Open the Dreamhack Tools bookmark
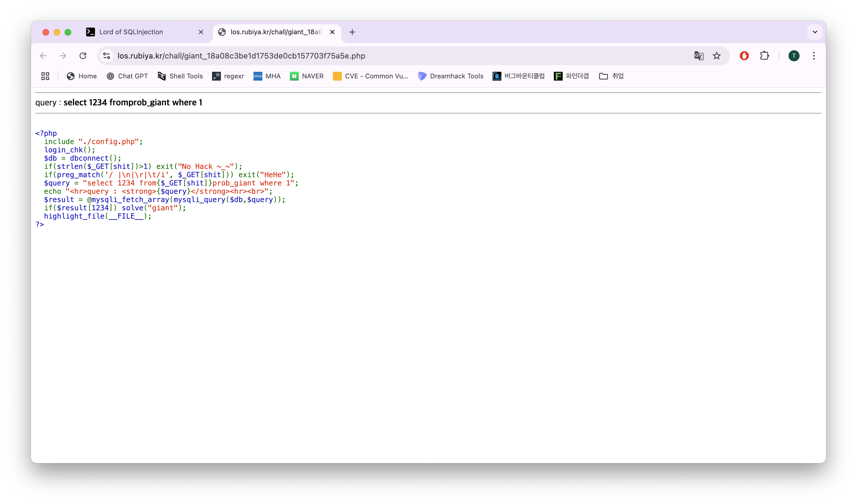The image size is (857, 504). coord(451,76)
